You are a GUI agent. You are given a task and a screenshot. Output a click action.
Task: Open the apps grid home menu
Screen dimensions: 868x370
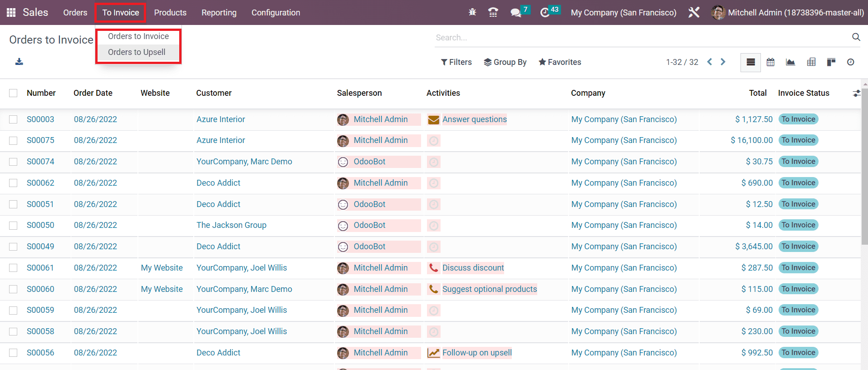[11, 13]
